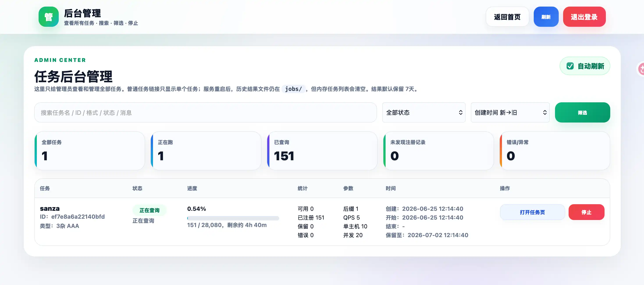Click the green 正在查询 status badge
Image resolution: width=644 pixels, height=285 pixels.
click(x=149, y=210)
